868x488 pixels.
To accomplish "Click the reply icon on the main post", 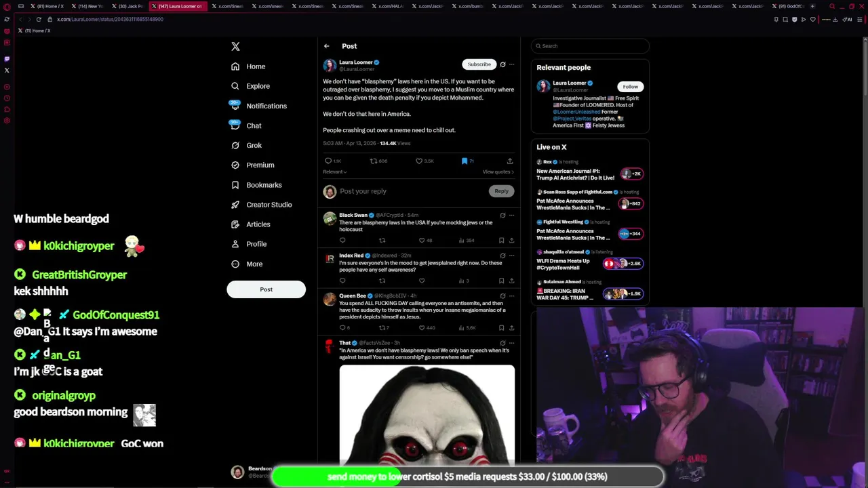I will point(328,161).
